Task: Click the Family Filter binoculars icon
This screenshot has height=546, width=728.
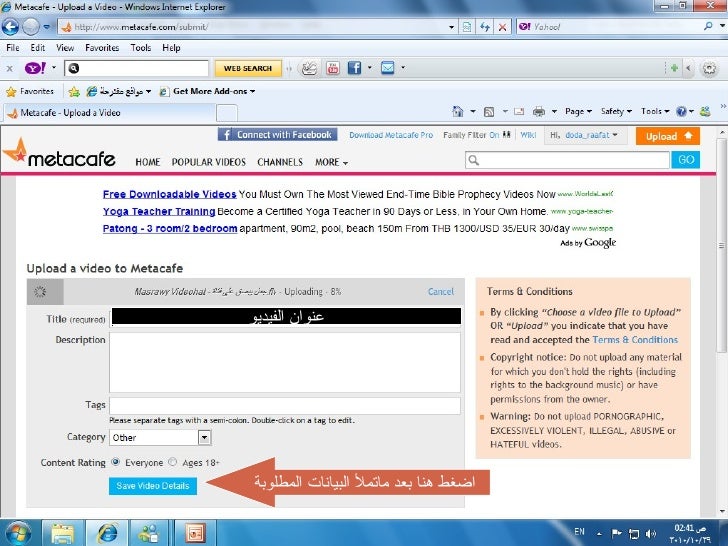Action: pos(506,135)
